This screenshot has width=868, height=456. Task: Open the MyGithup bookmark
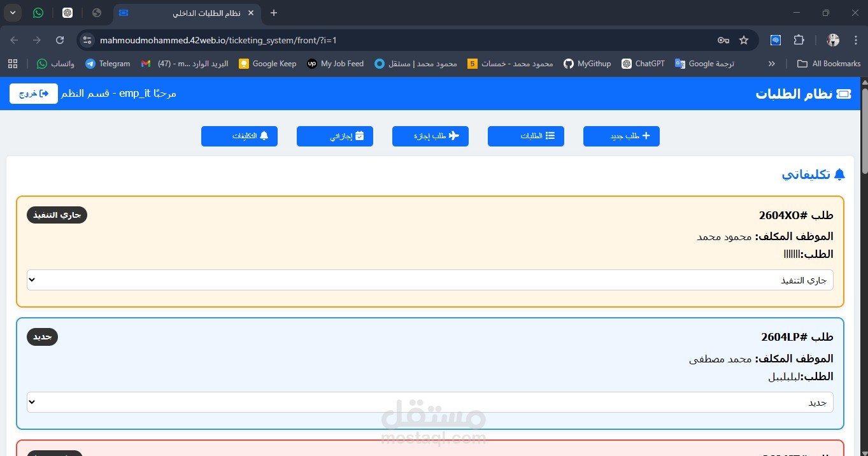coord(587,64)
